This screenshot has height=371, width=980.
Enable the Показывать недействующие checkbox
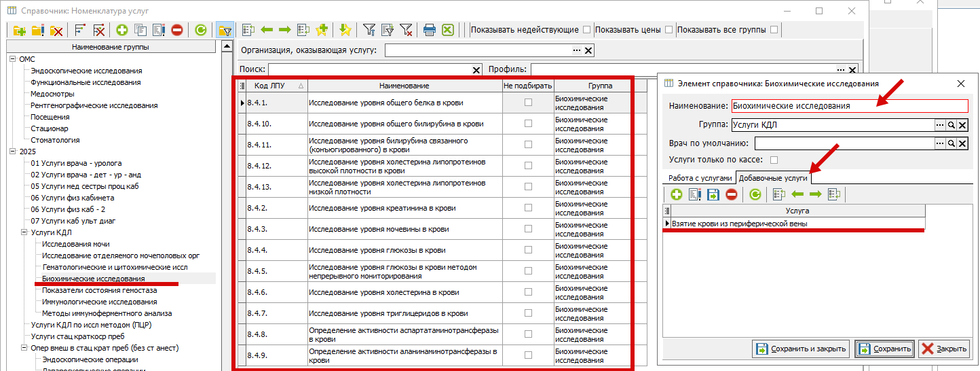[x=586, y=30]
